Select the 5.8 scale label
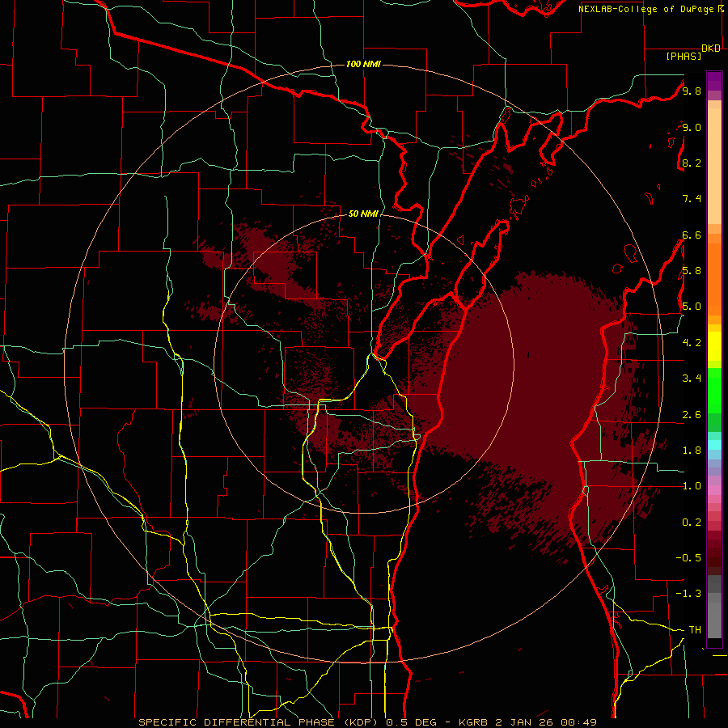 click(692, 271)
